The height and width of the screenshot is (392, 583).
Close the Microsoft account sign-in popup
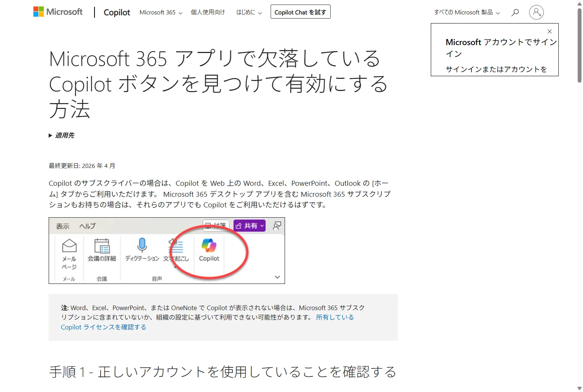[550, 31]
